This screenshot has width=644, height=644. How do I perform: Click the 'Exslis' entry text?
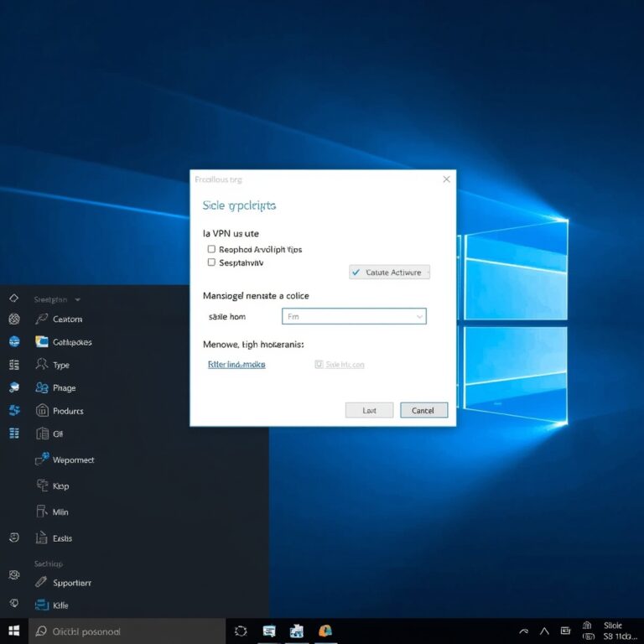coord(62,538)
